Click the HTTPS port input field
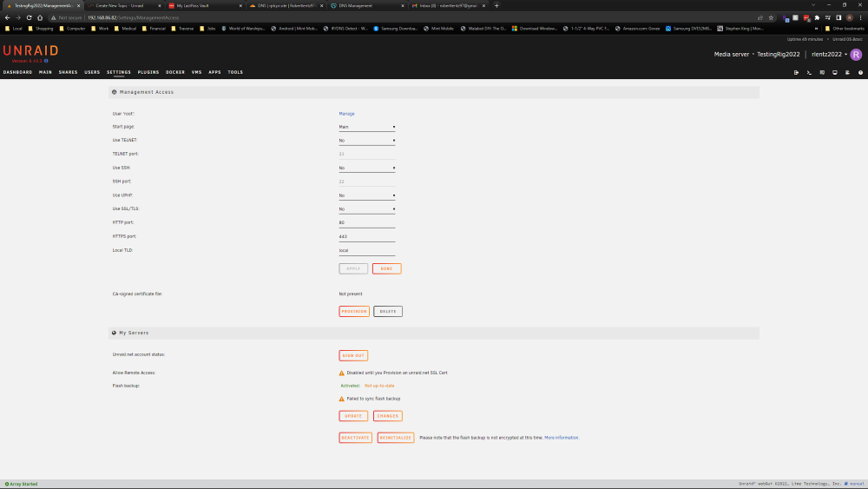 (367, 236)
